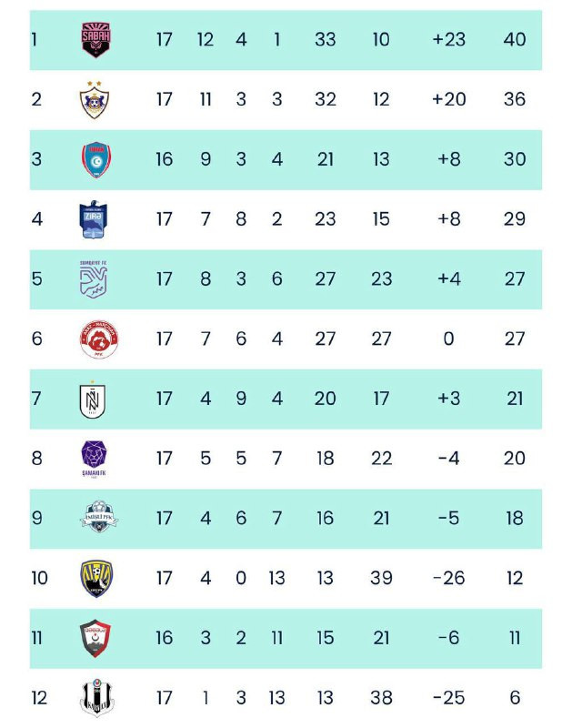Select the Qəbələ red-black shield
This screenshot has height=728, width=572.
click(95, 638)
